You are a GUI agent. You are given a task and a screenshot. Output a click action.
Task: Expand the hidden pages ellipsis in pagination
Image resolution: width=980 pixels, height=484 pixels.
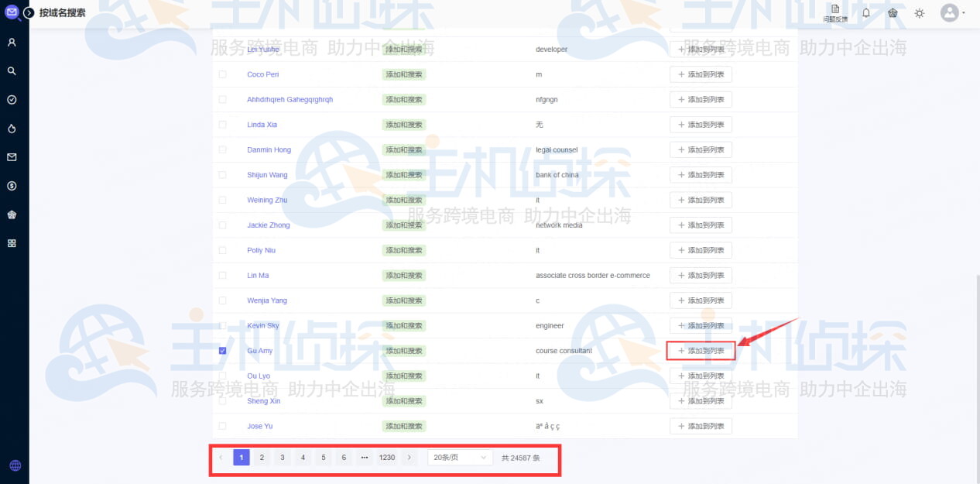[364, 457]
